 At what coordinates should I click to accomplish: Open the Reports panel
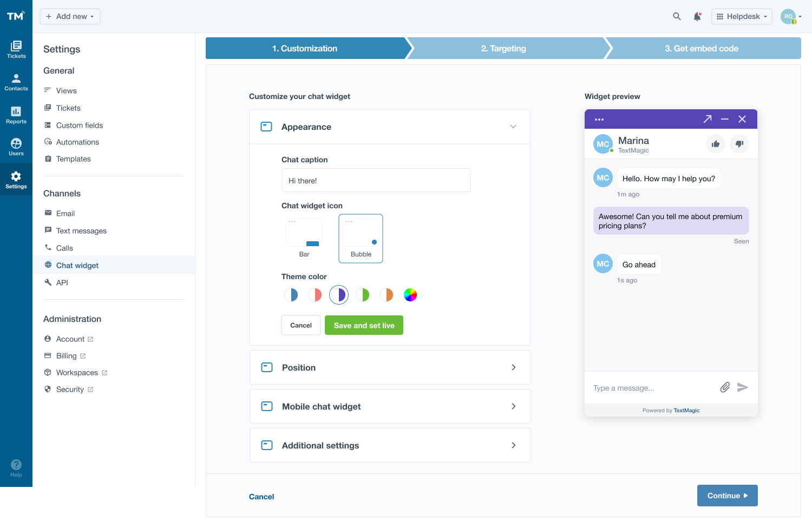[16, 114]
